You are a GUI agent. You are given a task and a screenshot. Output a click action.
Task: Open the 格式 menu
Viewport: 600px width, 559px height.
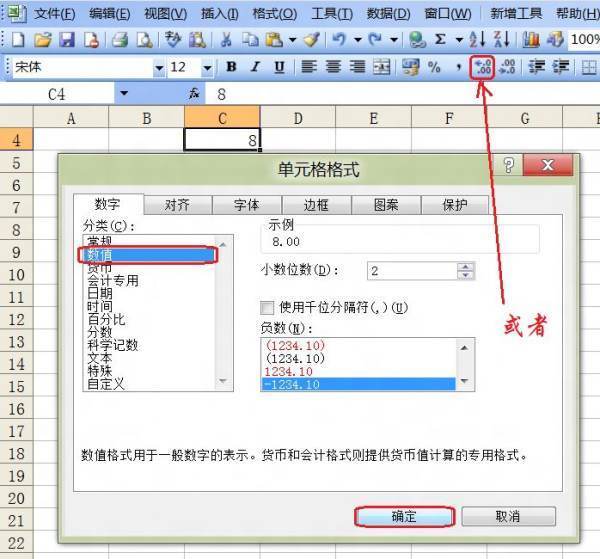pos(274,14)
